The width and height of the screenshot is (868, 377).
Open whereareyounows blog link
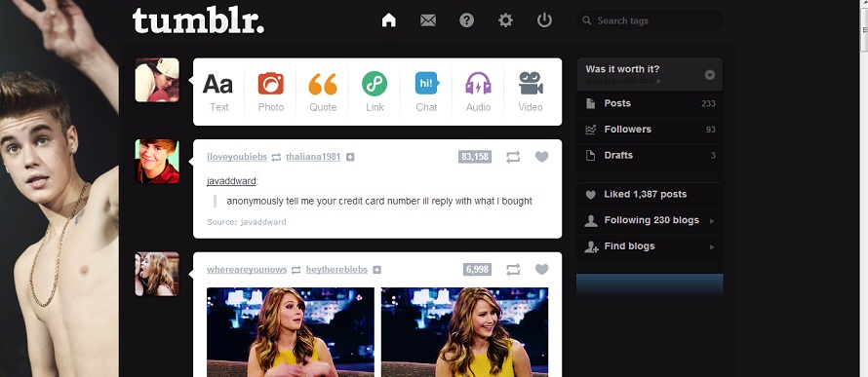247,270
